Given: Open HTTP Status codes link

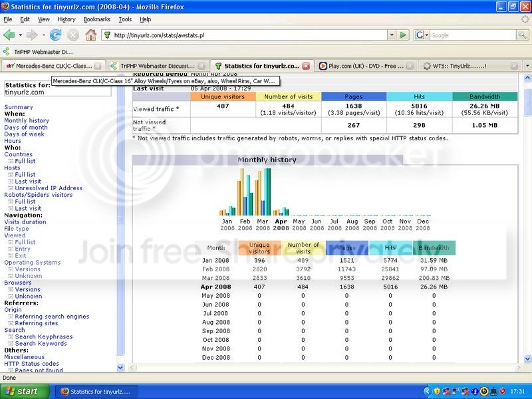Looking at the screenshot, I should (x=31, y=364).
